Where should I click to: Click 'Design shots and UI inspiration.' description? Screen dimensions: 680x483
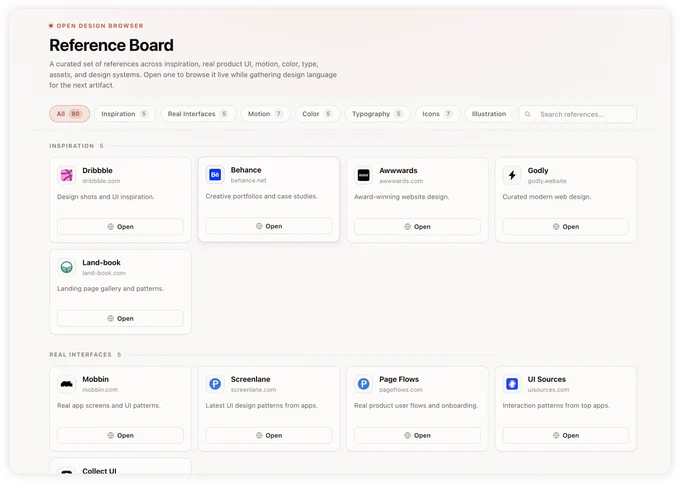tap(106, 197)
